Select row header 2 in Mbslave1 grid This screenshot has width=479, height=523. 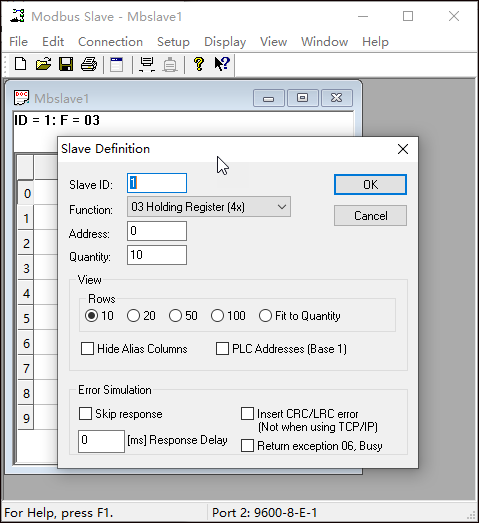pos(26,243)
